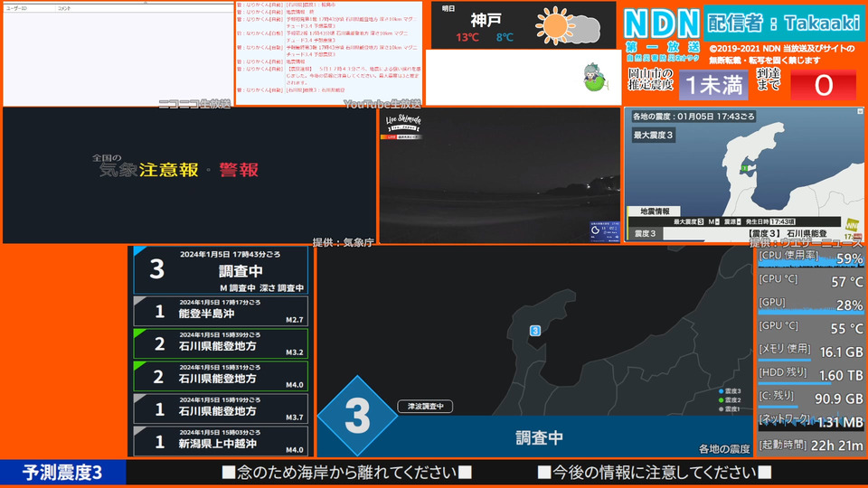Click the sun and cloud weather icon

[x=568, y=25]
